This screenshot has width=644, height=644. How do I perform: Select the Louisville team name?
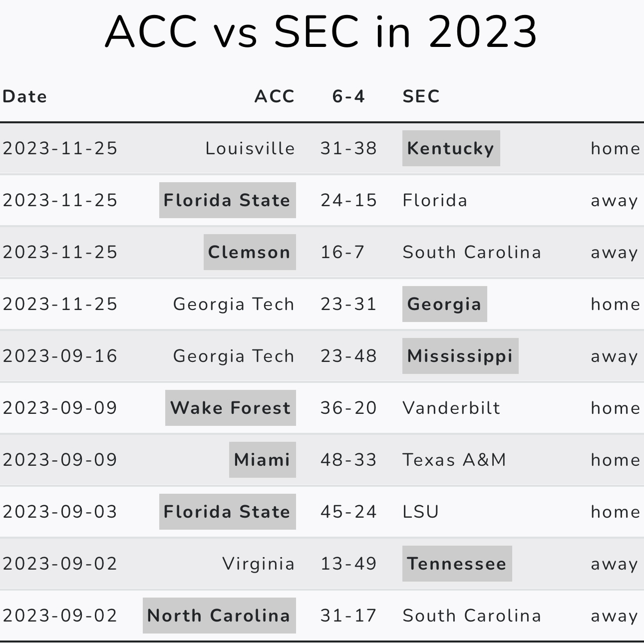tap(250, 148)
